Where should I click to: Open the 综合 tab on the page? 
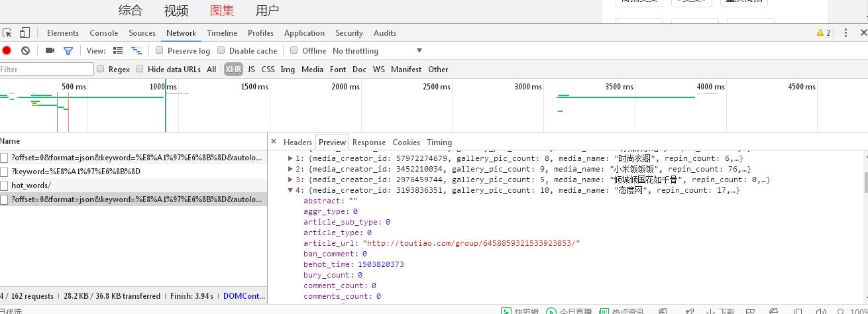click(x=131, y=10)
